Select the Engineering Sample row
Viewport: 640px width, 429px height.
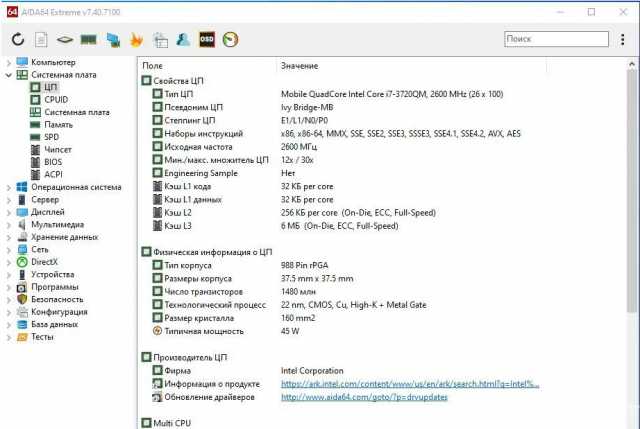(224, 173)
